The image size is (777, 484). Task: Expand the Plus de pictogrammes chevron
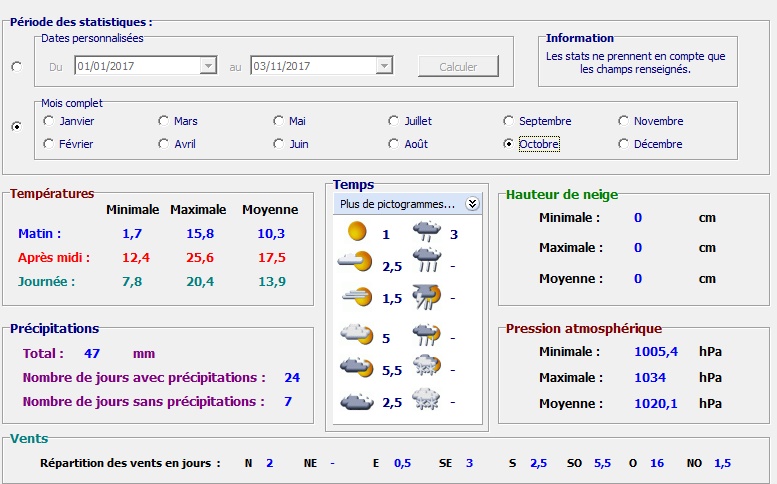pos(472,204)
